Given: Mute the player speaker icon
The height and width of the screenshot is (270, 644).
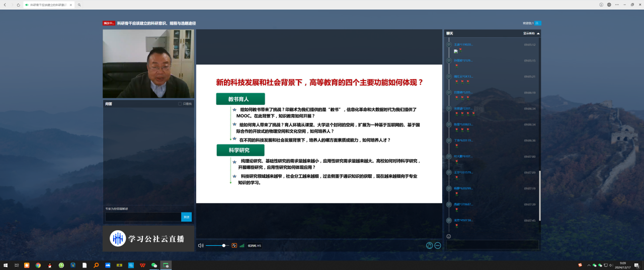Looking at the screenshot, I should click(x=200, y=245).
